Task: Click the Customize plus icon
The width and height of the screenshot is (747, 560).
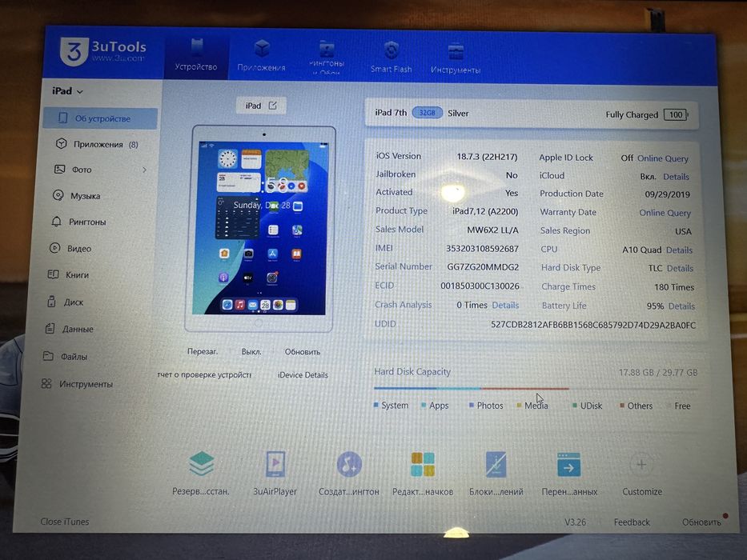Action: click(x=641, y=464)
